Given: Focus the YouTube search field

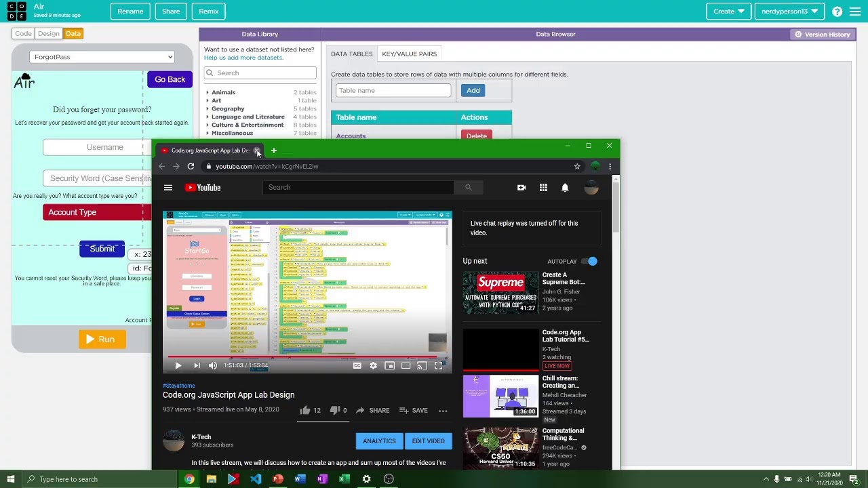Looking at the screenshot, I should 358,188.
